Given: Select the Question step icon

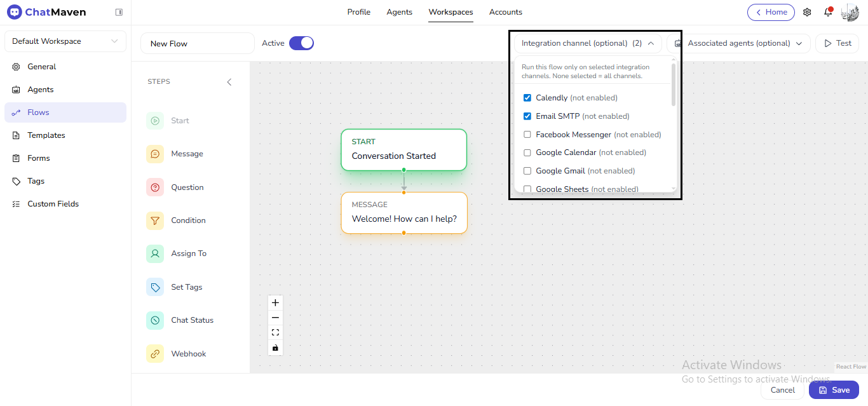Looking at the screenshot, I should coord(154,187).
